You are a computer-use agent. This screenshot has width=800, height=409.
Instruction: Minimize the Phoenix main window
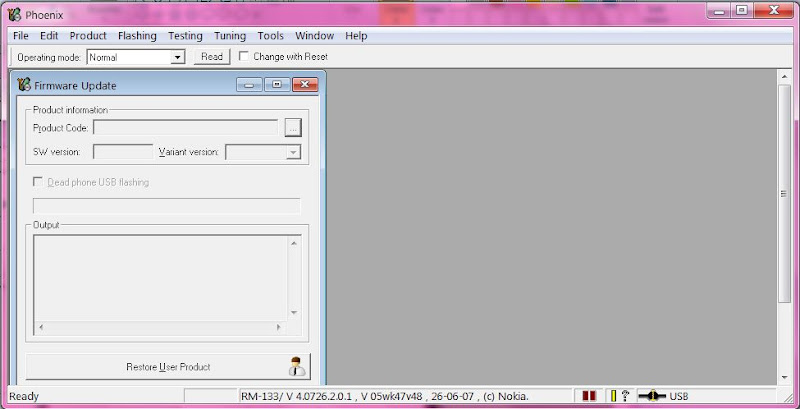[x=720, y=11]
